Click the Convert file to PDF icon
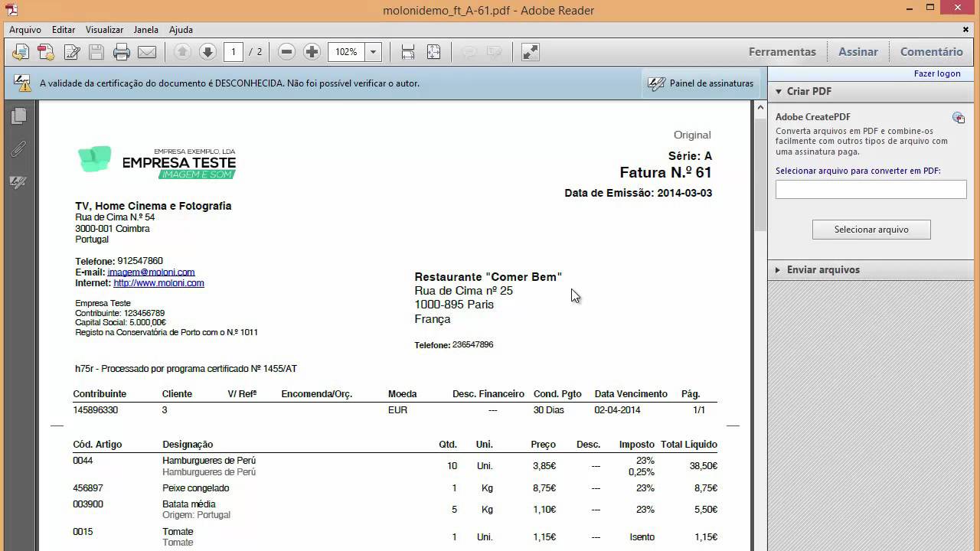The height and width of the screenshot is (551, 980). pyautogui.click(x=46, y=52)
